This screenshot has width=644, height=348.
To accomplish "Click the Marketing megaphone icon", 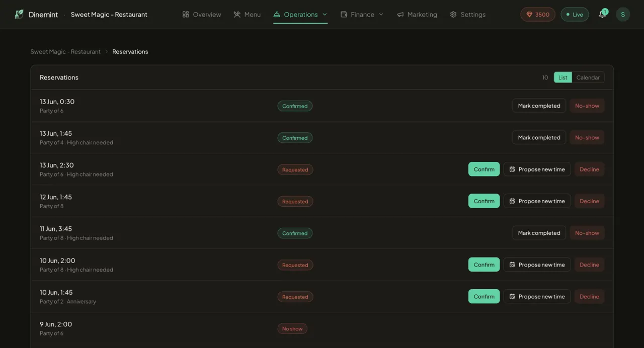I will point(400,15).
